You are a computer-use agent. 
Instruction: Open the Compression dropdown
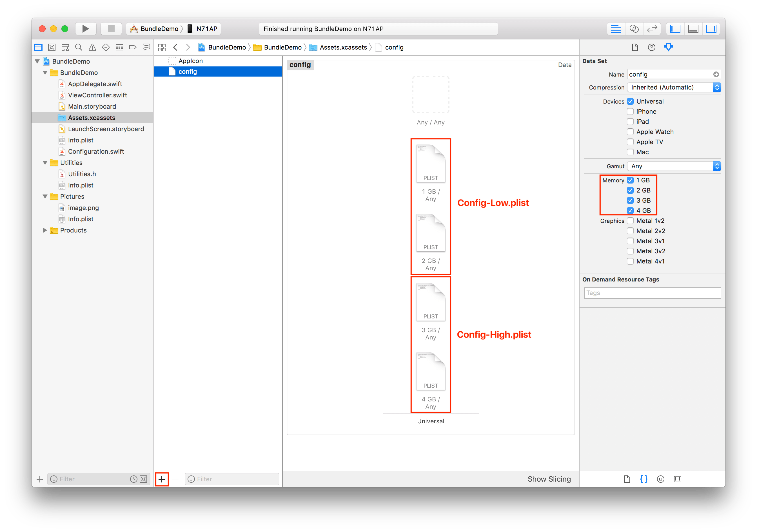click(x=718, y=87)
